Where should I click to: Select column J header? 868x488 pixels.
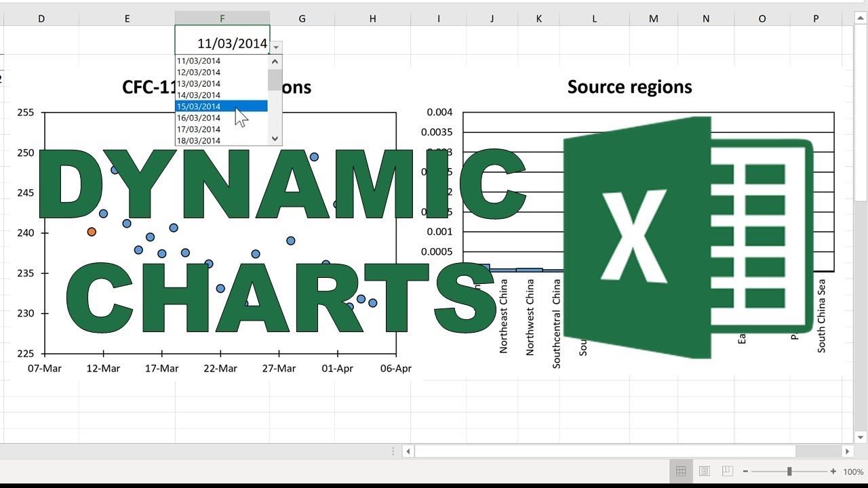tap(492, 19)
